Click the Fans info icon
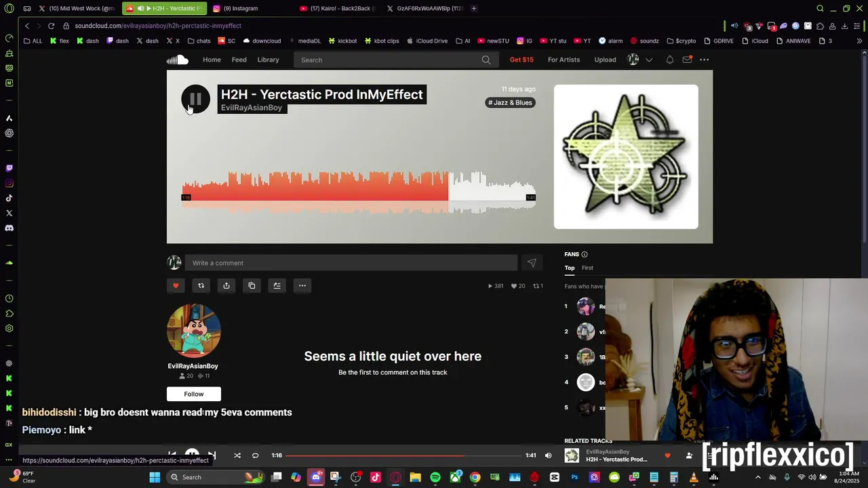The image size is (868, 488). click(585, 254)
